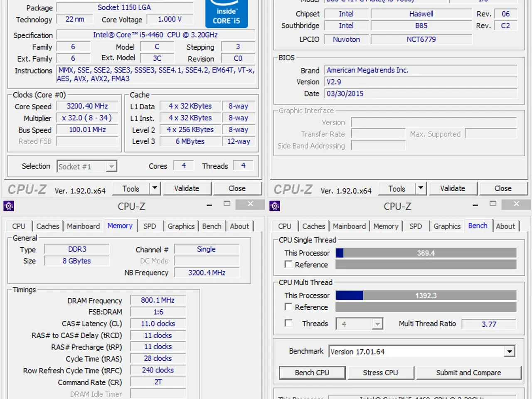Go to Memory tab in Bench window
532x399 pixels.
(x=386, y=226)
